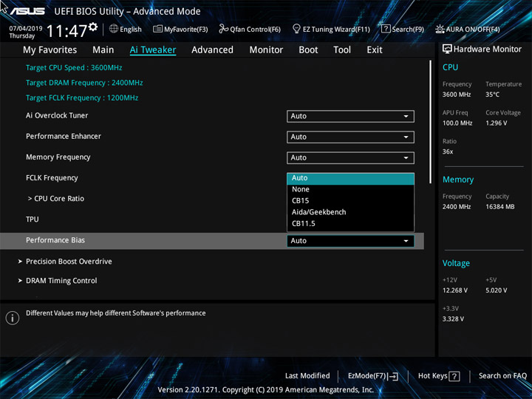Open the Advanced tab
532x399 pixels.
212,50
